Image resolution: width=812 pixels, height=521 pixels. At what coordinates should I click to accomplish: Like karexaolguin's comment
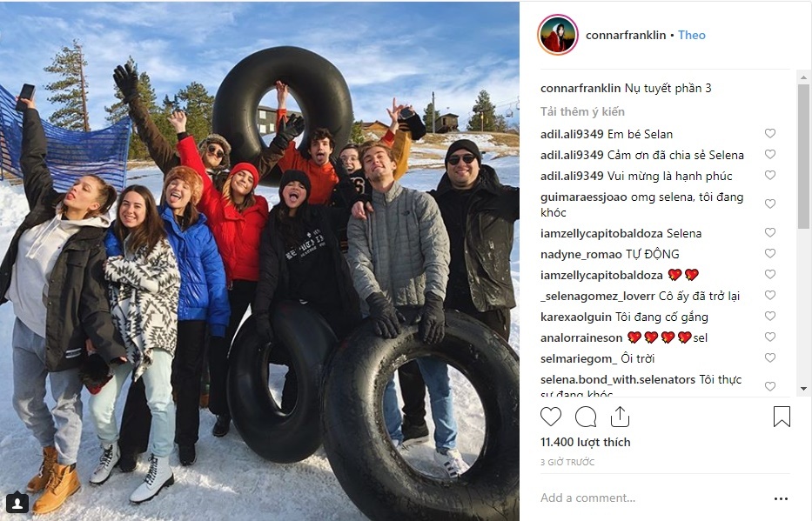[770, 316]
